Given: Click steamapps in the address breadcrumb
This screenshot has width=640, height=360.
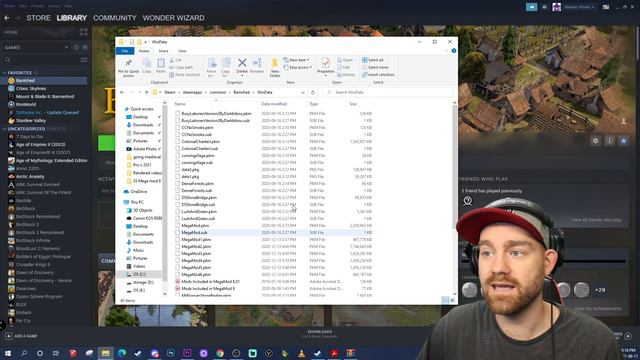Looking at the screenshot, I should tap(192, 92).
